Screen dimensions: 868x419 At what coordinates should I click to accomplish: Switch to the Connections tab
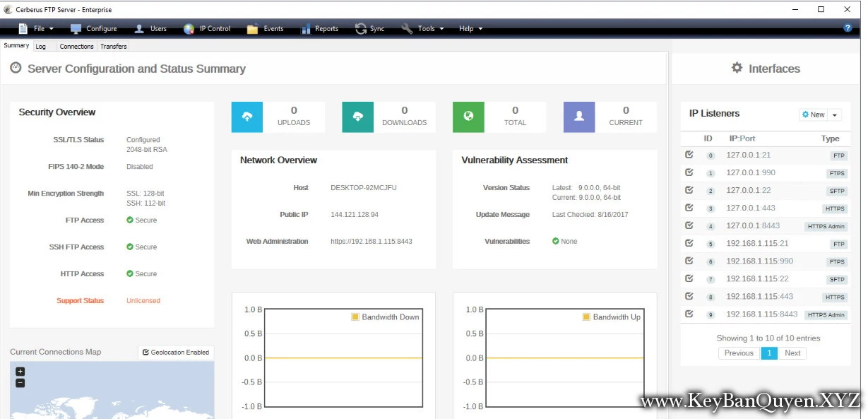[x=76, y=46]
